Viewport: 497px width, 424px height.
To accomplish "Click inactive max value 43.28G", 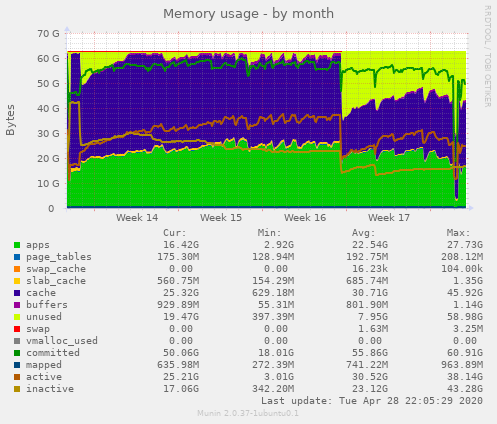I will tap(465, 389).
